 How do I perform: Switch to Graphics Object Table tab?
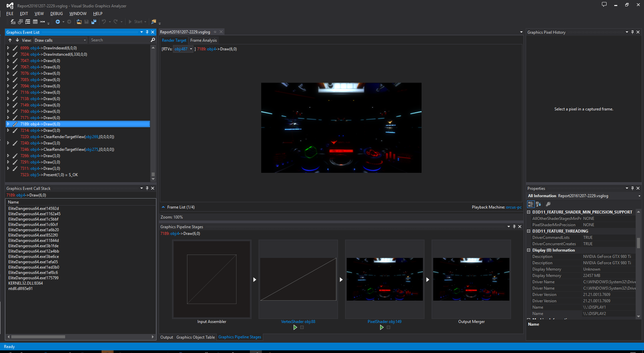[195, 337]
